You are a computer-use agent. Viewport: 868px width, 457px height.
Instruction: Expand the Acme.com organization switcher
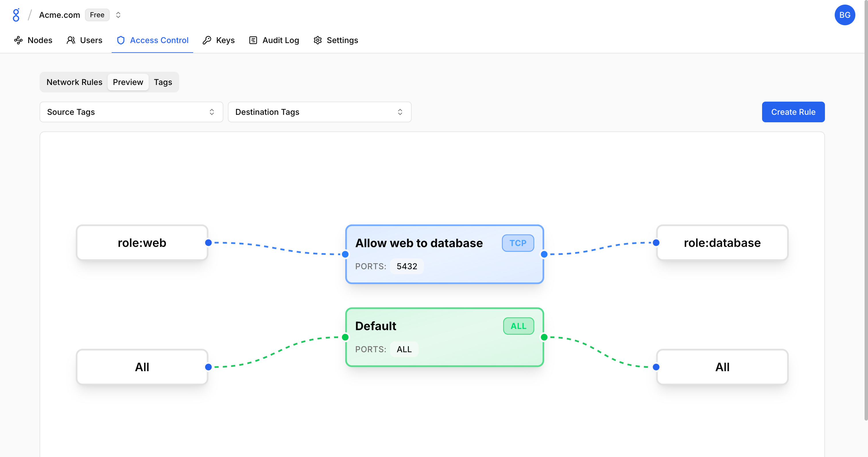pyautogui.click(x=118, y=15)
